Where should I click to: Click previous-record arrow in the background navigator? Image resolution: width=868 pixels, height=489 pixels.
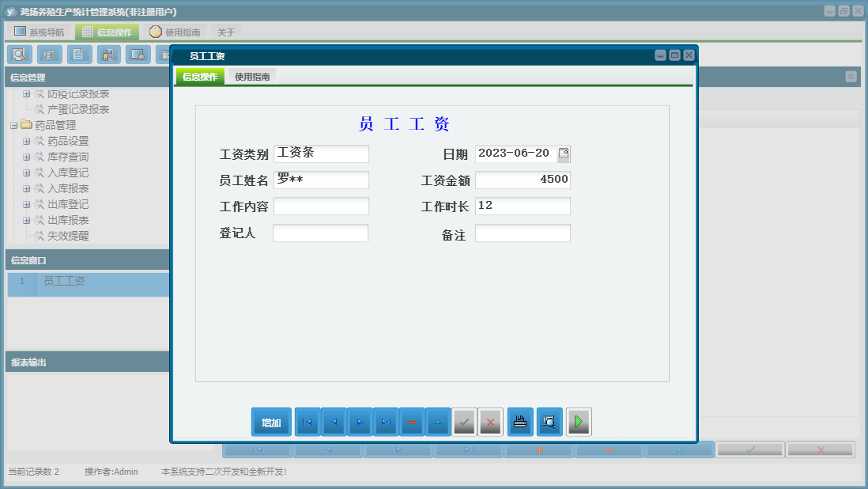point(328,449)
